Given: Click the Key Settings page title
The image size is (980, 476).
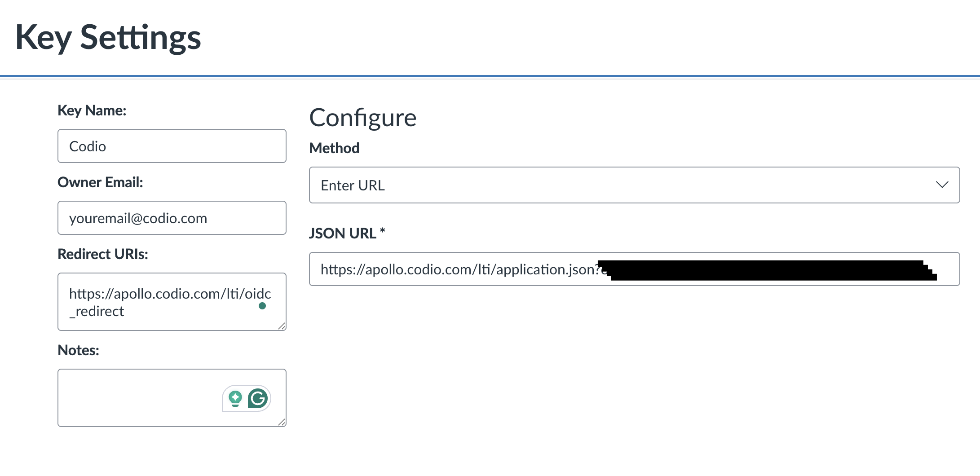Looking at the screenshot, I should 108,38.
